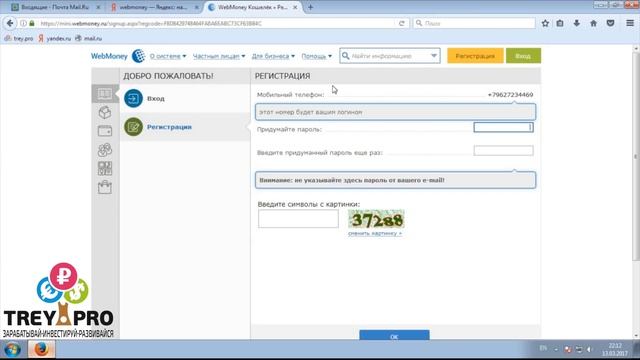Reload the page with refresh icon
This screenshot has height=360, width=640.
tap(402, 23)
